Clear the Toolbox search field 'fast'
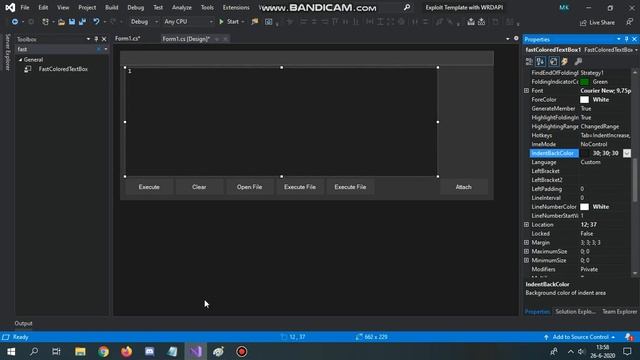This screenshot has height=360, width=640. [99, 49]
